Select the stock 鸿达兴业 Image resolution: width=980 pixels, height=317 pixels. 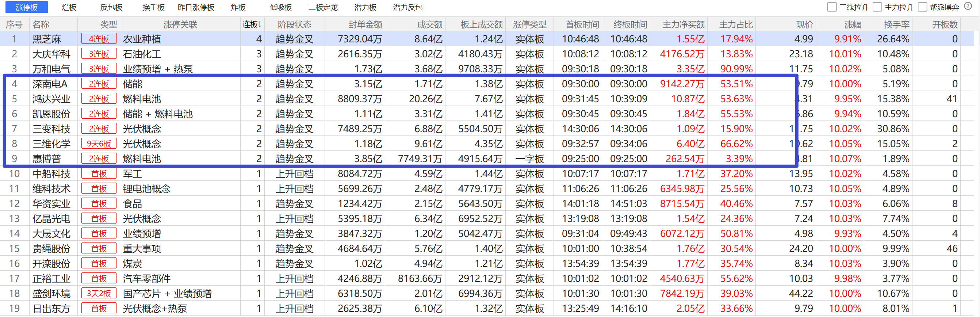pos(51,99)
